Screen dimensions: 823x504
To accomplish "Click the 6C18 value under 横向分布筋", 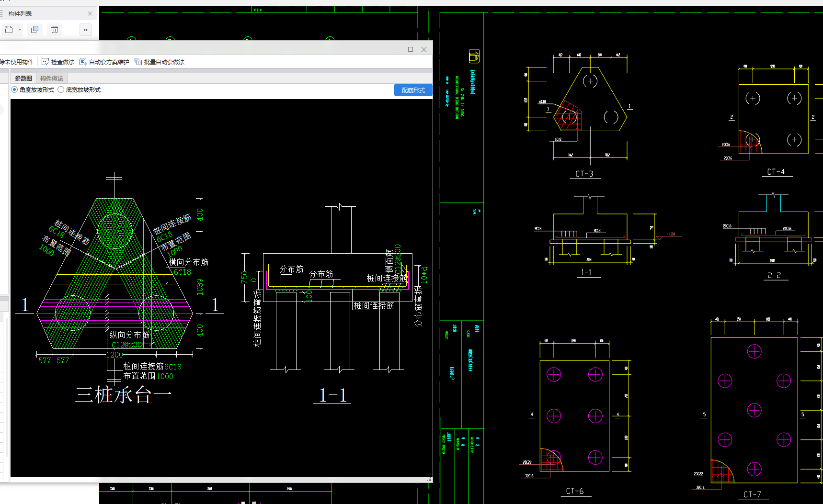I will pos(183,272).
